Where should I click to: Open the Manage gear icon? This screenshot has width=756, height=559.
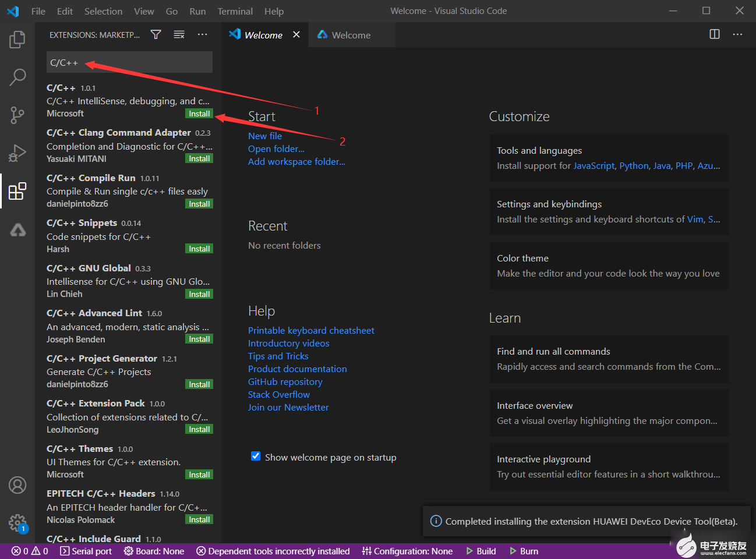click(x=17, y=523)
